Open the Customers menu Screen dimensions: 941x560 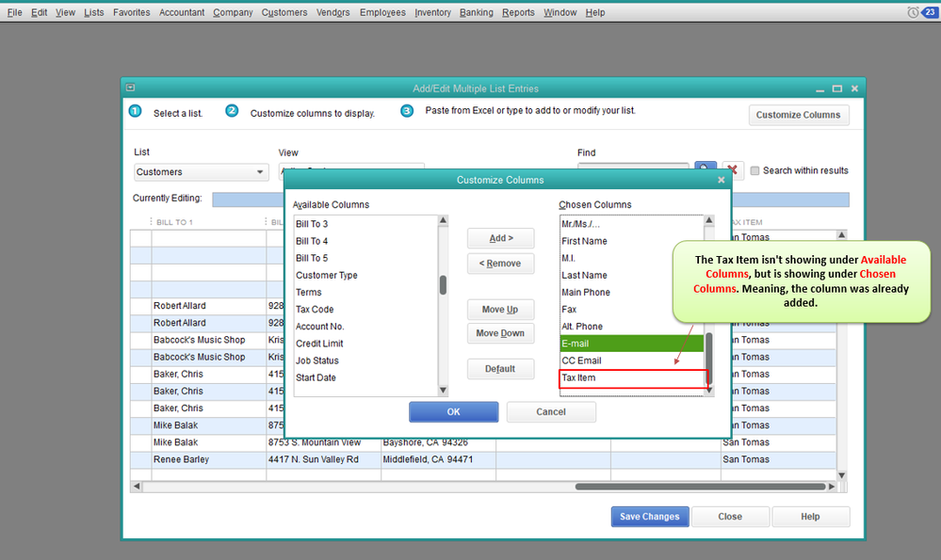point(284,12)
